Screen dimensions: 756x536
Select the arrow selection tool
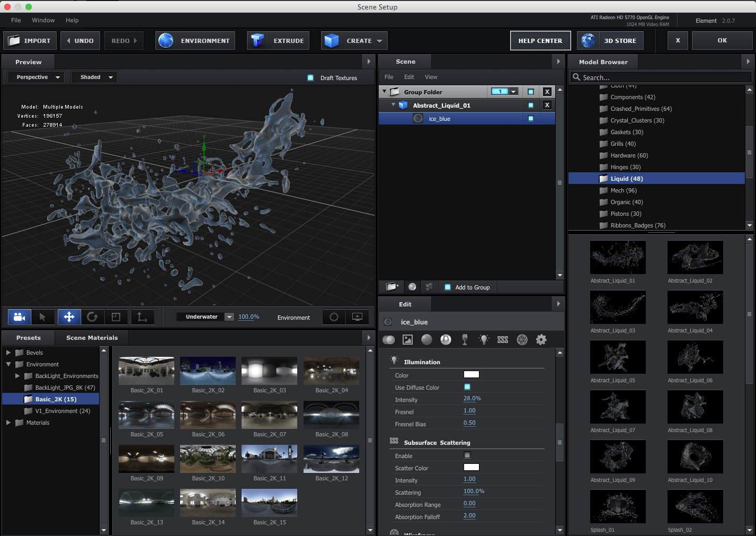(43, 317)
